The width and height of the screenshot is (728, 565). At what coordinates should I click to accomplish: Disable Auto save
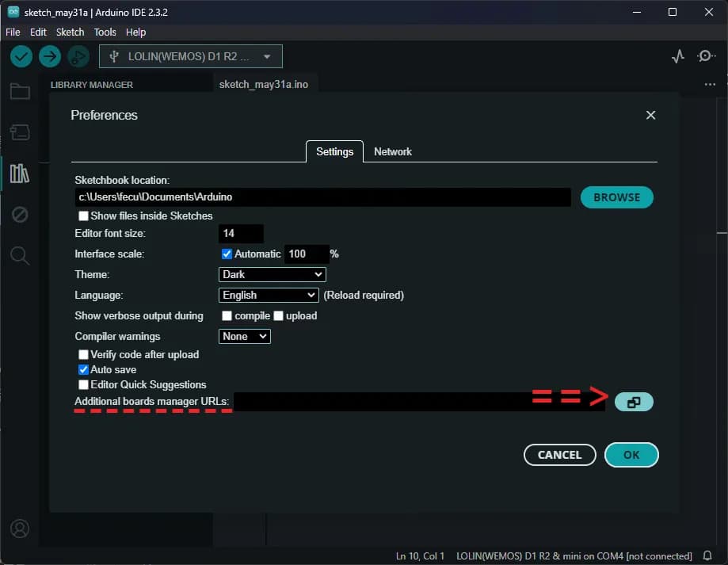(x=83, y=369)
